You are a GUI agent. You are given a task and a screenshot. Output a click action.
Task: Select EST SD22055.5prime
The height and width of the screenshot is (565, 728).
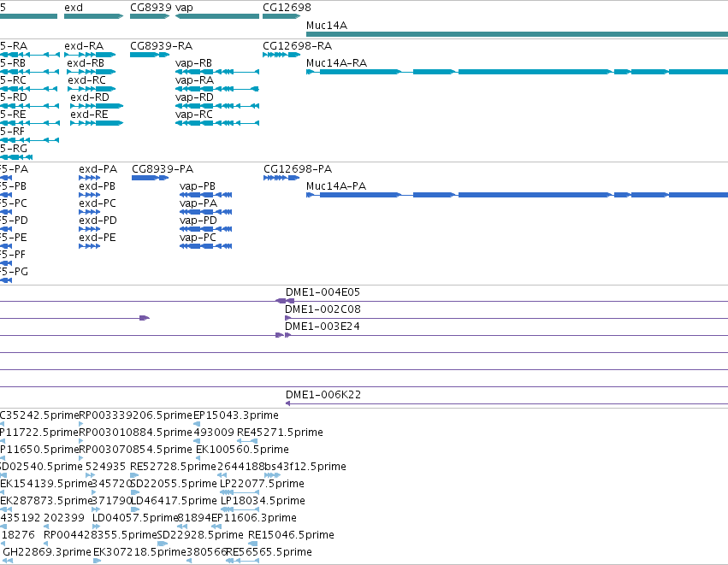point(174,484)
